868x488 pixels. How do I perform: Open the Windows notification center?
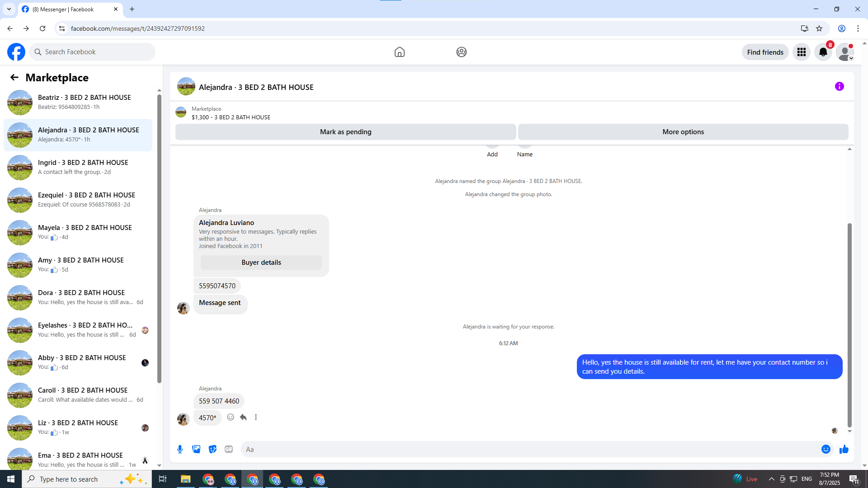(854, 479)
